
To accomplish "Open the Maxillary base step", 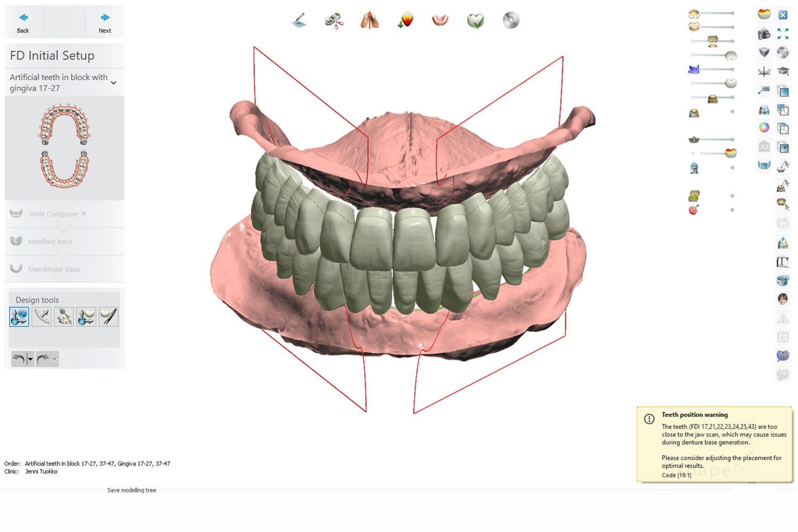I will [50, 242].
